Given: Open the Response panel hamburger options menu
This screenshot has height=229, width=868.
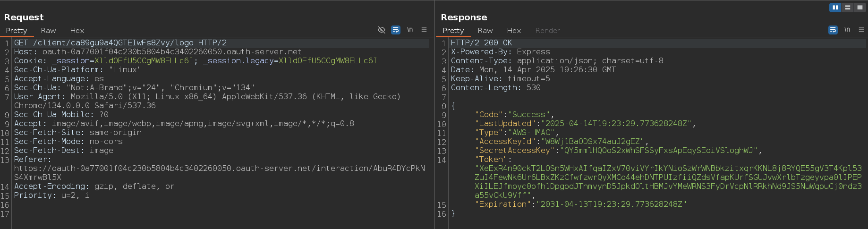Looking at the screenshot, I should point(861,30).
